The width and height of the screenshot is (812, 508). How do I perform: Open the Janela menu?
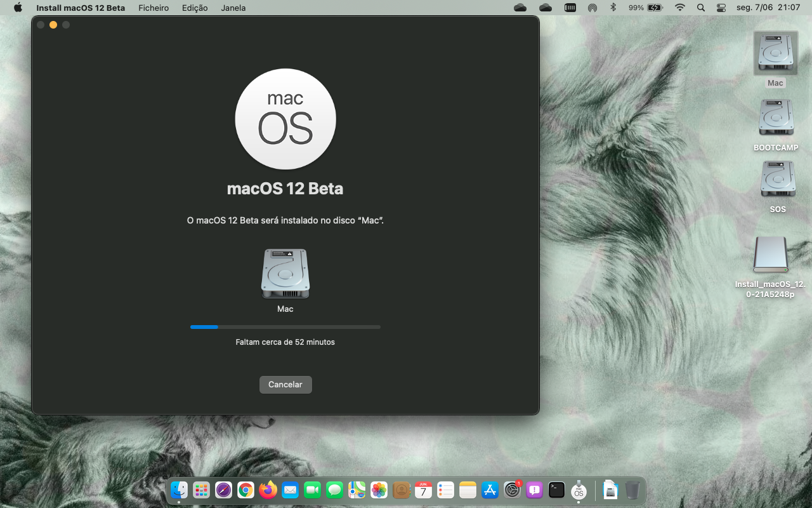(x=233, y=8)
